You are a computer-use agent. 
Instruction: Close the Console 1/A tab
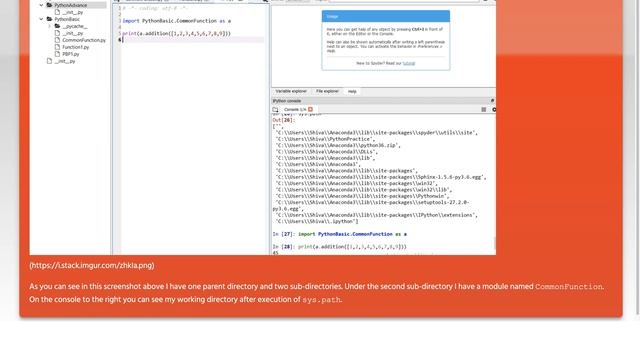311,109
